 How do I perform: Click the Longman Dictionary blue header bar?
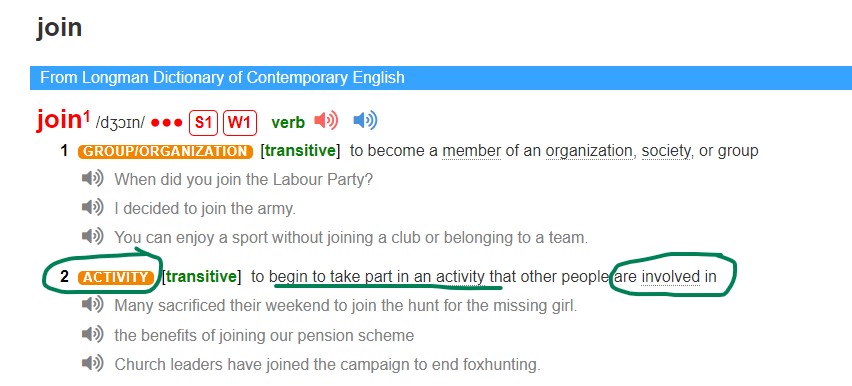coord(441,78)
